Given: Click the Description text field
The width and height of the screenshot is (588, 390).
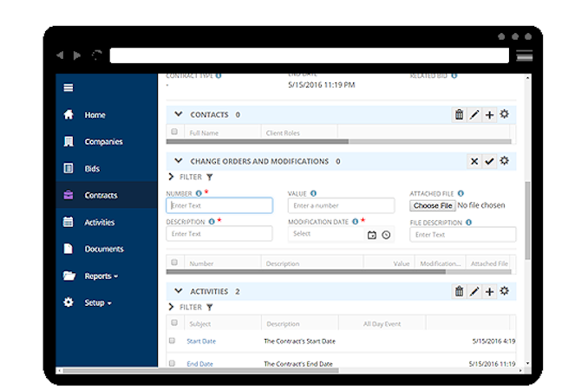Looking at the screenshot, I should (x=219, y=233).
